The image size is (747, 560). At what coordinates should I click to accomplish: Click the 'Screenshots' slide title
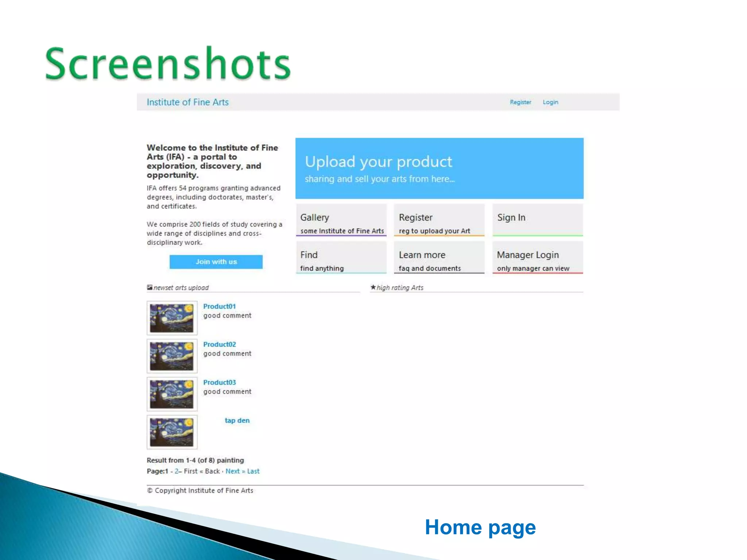[168, 63]
